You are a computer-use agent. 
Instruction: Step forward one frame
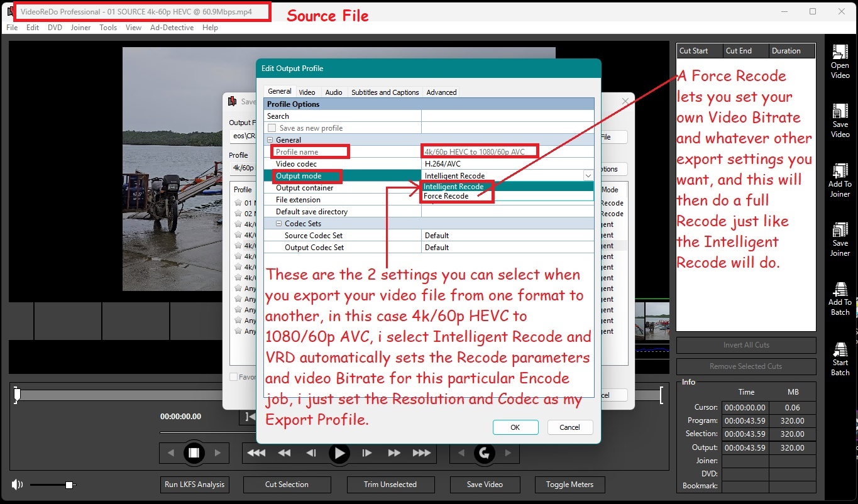coord(367,452)
